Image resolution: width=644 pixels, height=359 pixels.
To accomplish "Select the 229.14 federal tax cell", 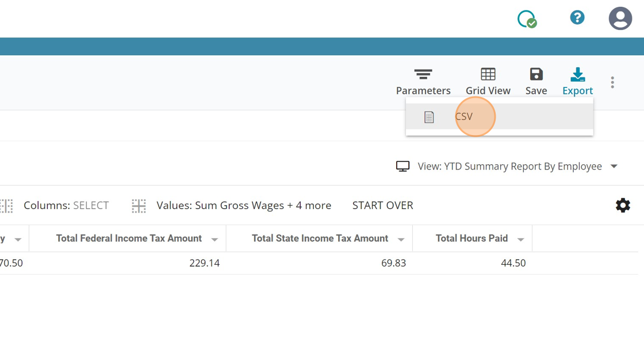I will pos(204,263).
